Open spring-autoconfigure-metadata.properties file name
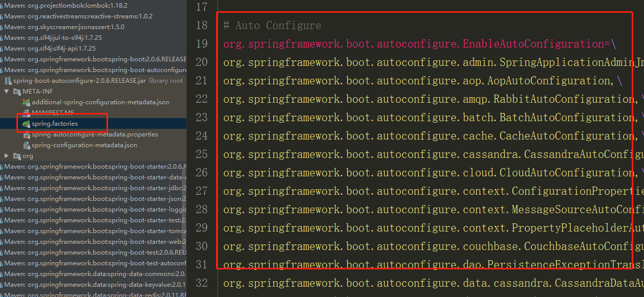 coord(95,134)
